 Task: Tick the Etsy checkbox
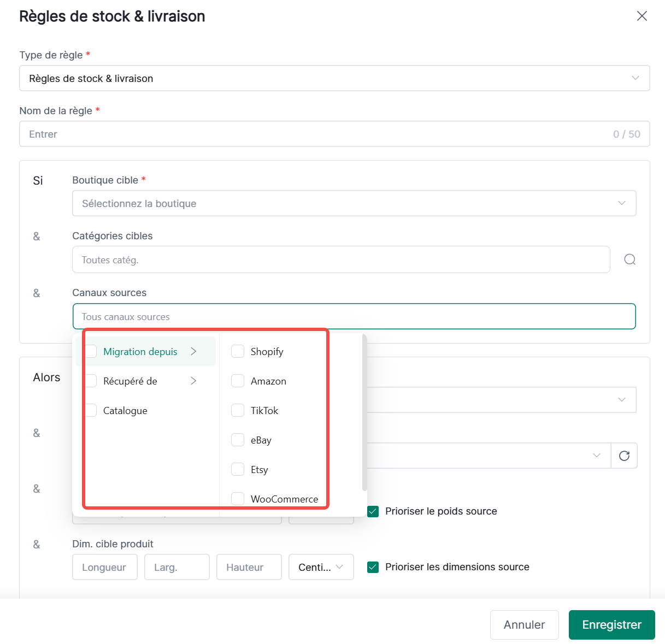(238, 469)
